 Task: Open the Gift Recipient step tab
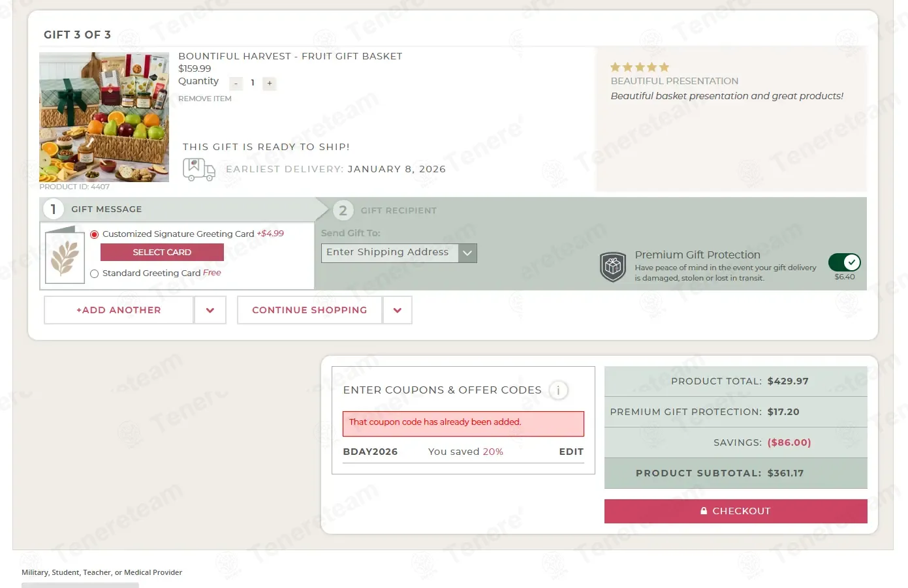(385, 210)
